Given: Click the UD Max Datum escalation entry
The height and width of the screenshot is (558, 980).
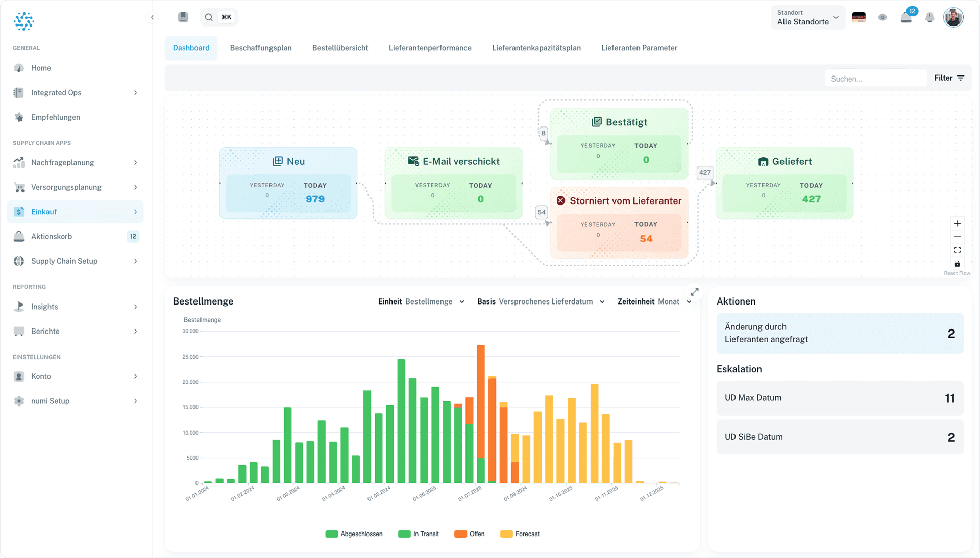Looking at the screenshot, I should coord(839,398).
